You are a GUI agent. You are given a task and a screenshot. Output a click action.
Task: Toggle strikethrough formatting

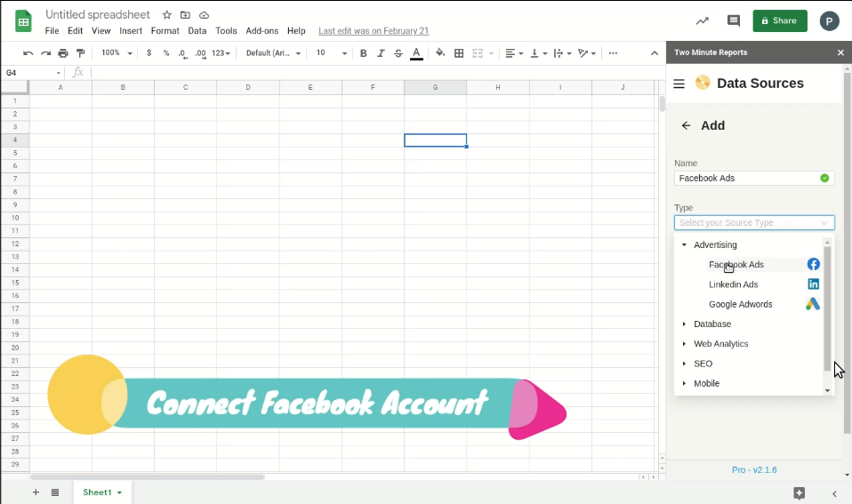tap(398, 52)
